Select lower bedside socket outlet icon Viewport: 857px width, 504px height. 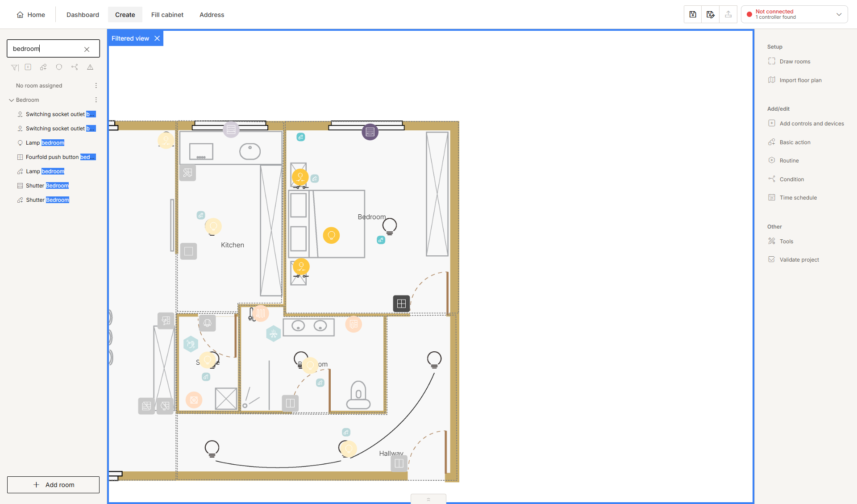[x=301, y=267]
